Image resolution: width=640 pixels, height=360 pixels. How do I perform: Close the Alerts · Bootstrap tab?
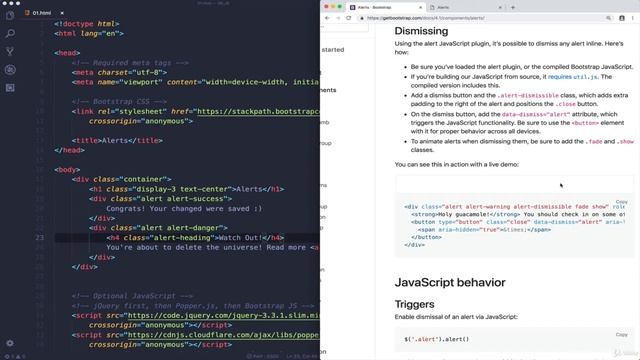(x=420, y=7)
